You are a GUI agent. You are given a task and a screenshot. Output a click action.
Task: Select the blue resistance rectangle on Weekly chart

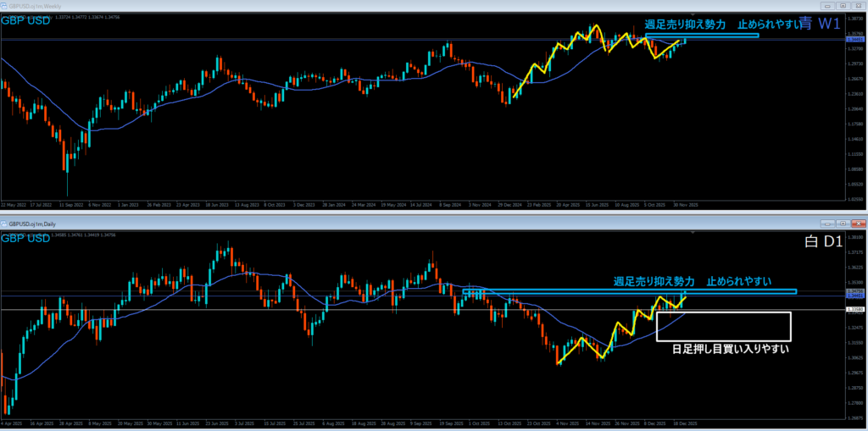pos(702,35)
